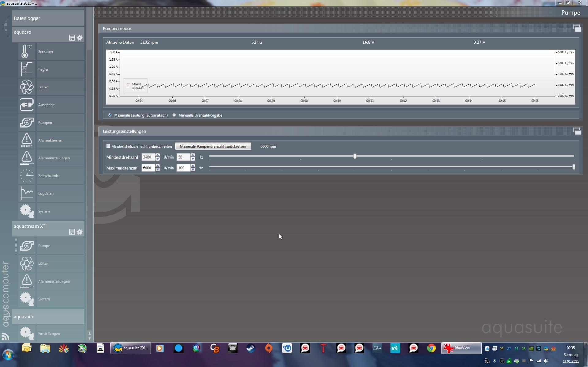Click Mindestdrehzahl U/min field showing 3480
The height and width of the screenshot is (367, 588).
[148, 157]
